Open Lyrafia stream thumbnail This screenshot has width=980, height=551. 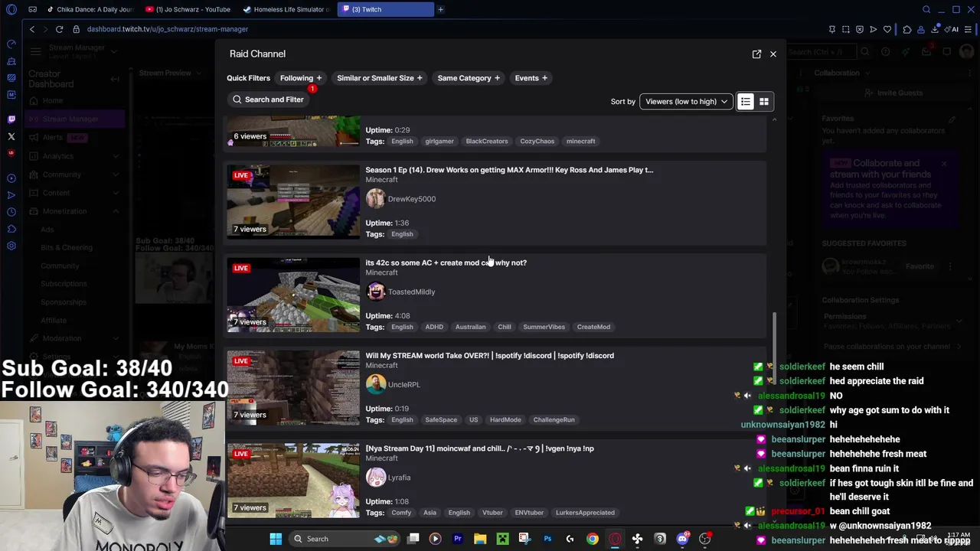292,481
